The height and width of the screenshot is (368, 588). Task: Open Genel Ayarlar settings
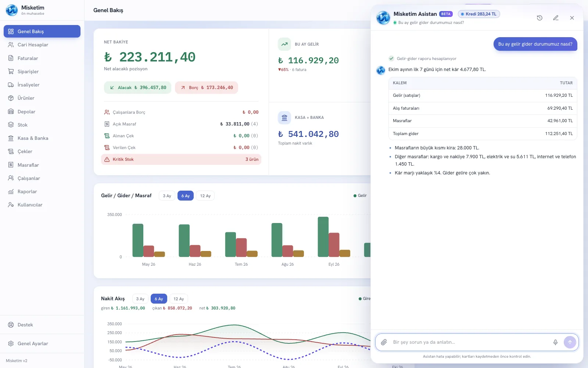(x=42, y=343)
